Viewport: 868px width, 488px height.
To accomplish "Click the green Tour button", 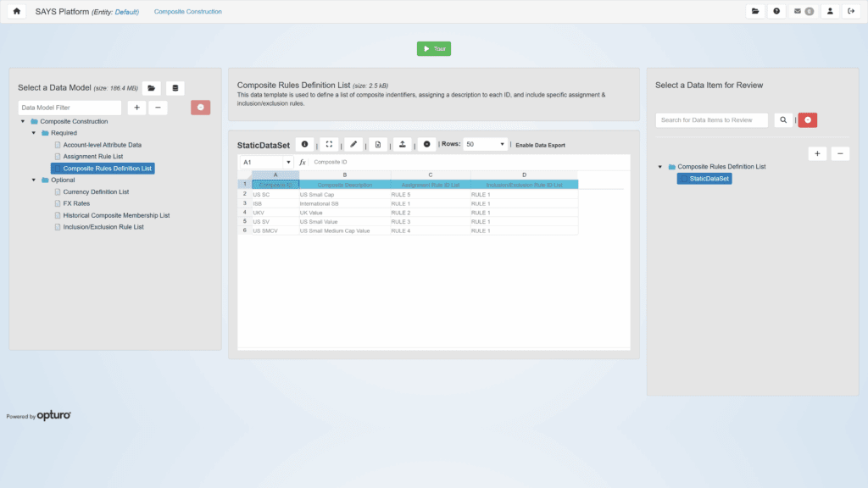I will pos(434,49).
